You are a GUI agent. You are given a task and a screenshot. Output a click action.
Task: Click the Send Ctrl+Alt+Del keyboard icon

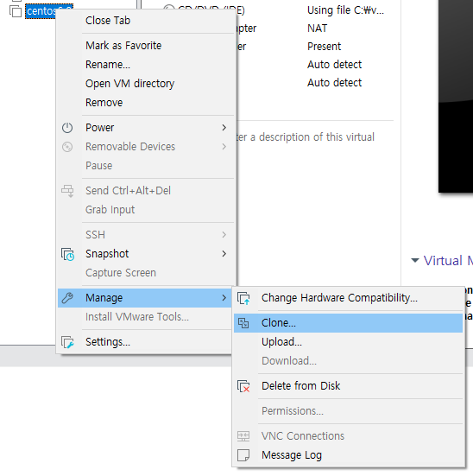coord(67,191)
